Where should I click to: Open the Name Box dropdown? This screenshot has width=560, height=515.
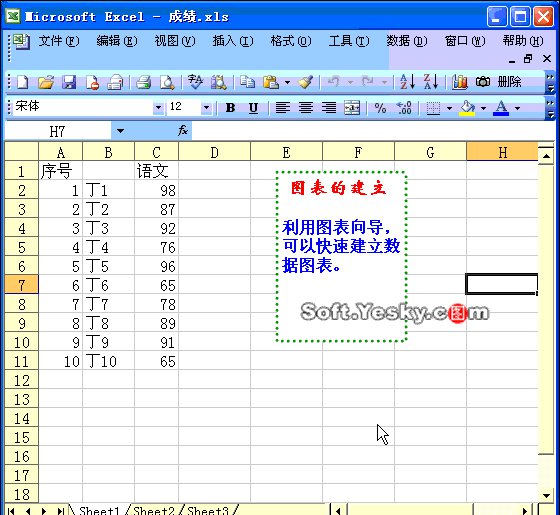click(x=120, y=131)
